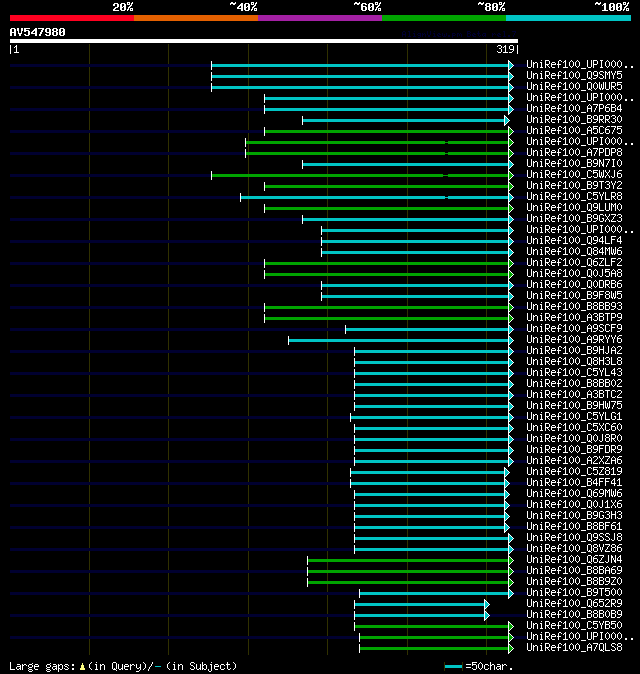The image size is (640, 674).
Task: Open hit UniRef100_A7PDP8
Action: point(574,153)
